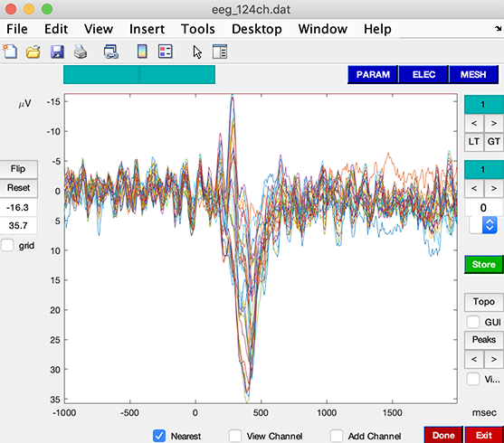The image size is (504, 443).
Task: Select the Edit Plot arrow tool
Action: pos(197,52)
